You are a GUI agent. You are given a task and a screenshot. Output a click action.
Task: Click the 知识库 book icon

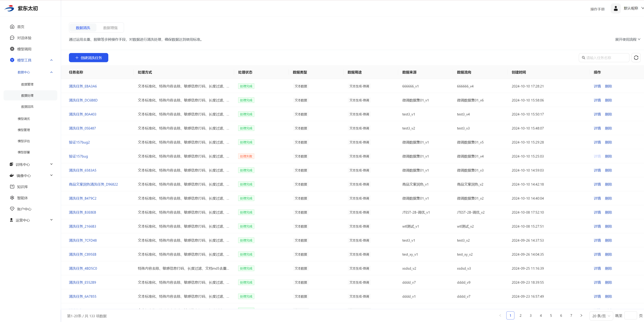[12, 187]
